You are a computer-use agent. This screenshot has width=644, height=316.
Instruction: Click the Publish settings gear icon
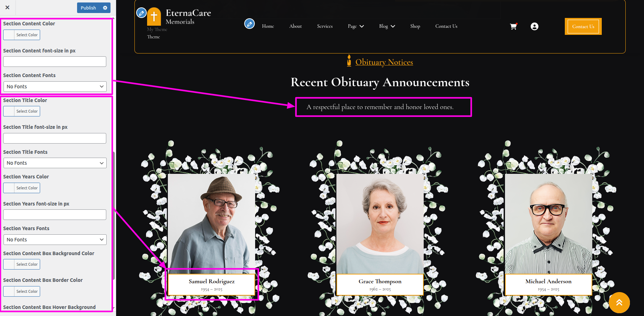[x=105, y=8]
